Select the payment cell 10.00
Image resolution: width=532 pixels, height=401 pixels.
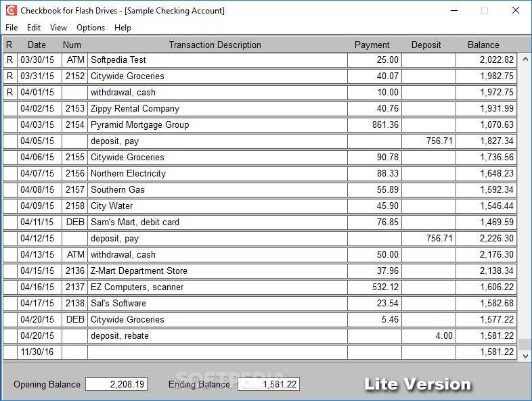tap(374, 93)
